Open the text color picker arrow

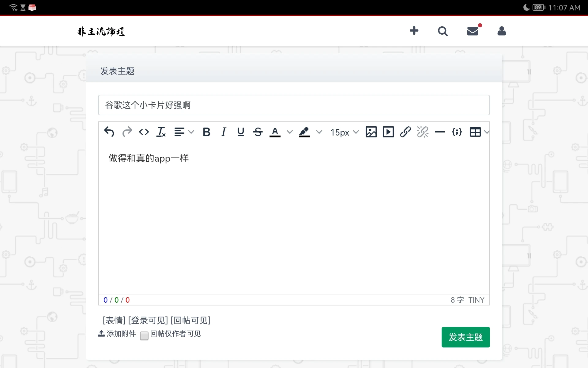(x=289, y=132)
